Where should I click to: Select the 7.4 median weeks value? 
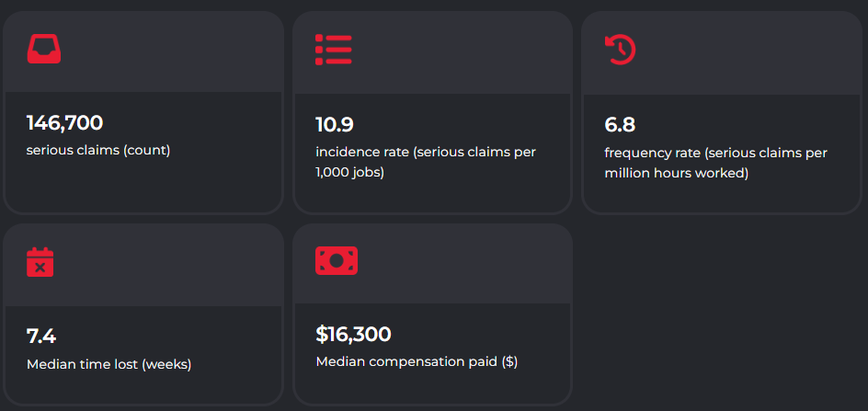(41, 337)
